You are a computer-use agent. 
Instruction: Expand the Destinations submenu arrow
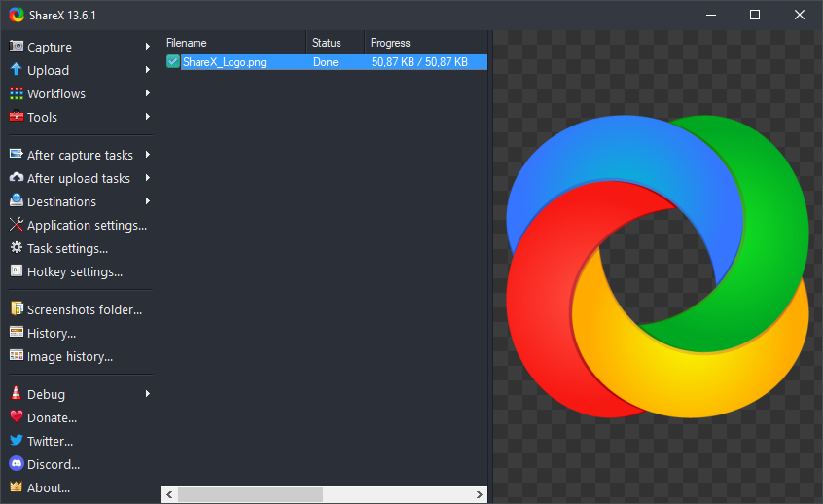point(148,201)
